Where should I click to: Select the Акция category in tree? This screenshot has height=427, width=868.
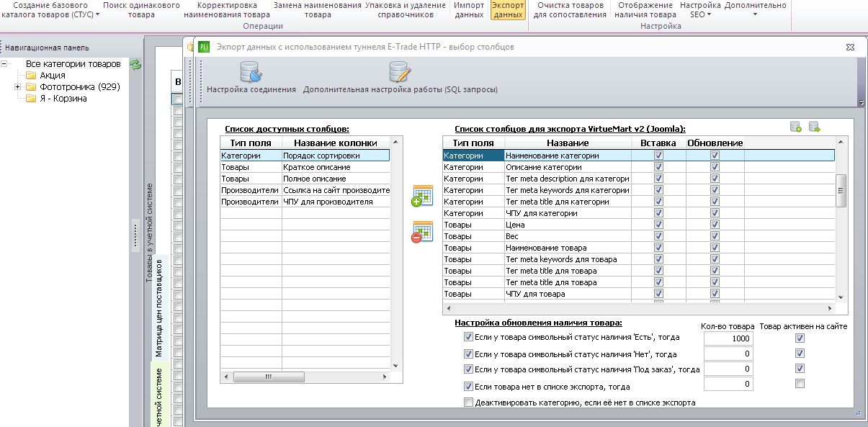[53, 76]
